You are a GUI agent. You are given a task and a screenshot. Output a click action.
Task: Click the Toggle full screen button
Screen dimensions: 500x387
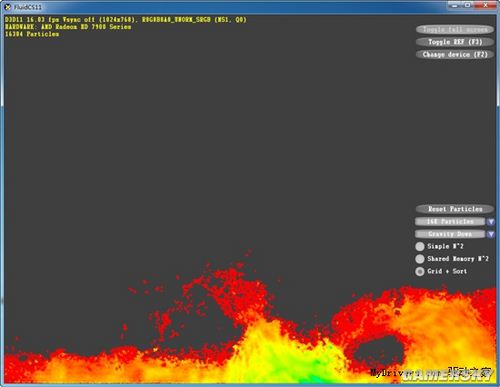coord(455,30)
